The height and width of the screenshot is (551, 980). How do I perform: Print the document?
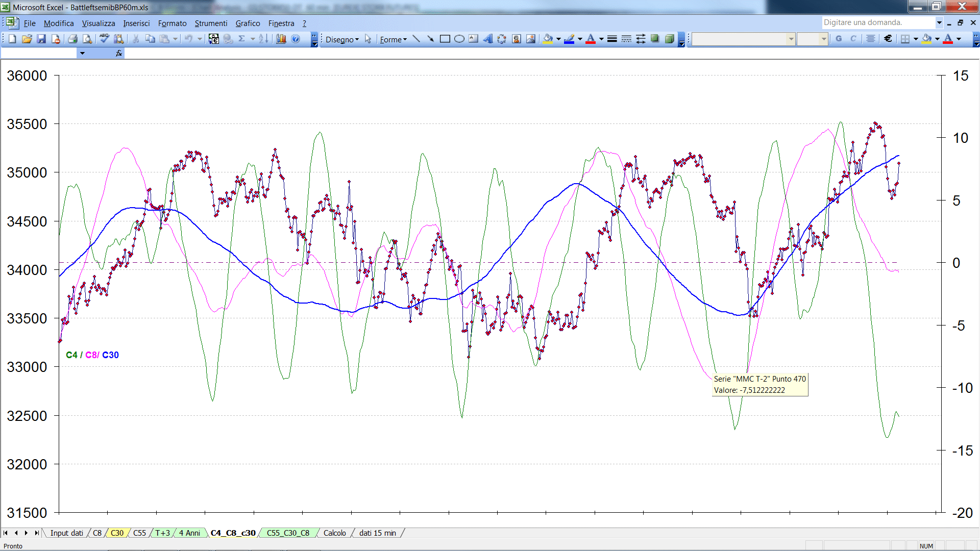[73, 39]
